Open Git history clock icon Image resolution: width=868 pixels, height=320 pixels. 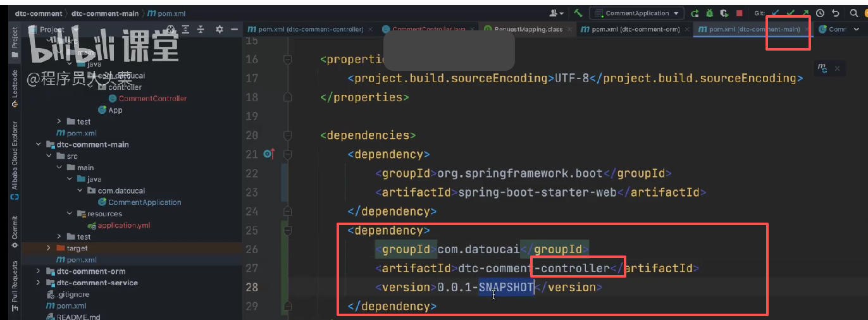point(821,13)
